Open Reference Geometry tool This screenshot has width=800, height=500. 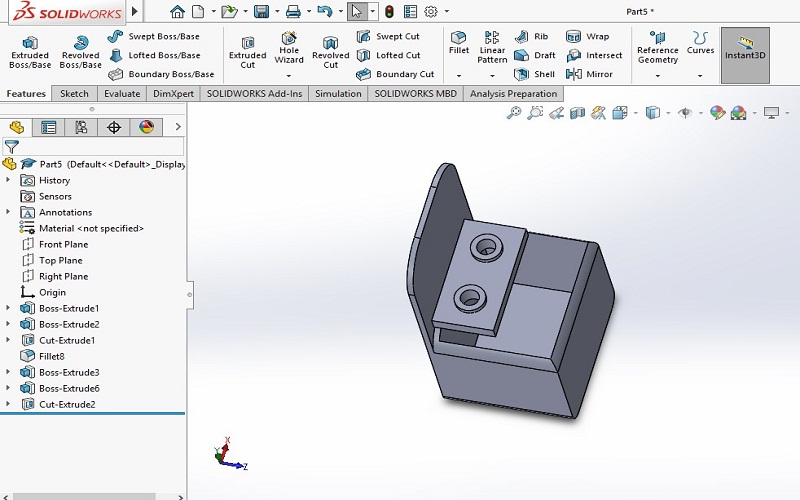pyautogui.click(x=658, y=47)
